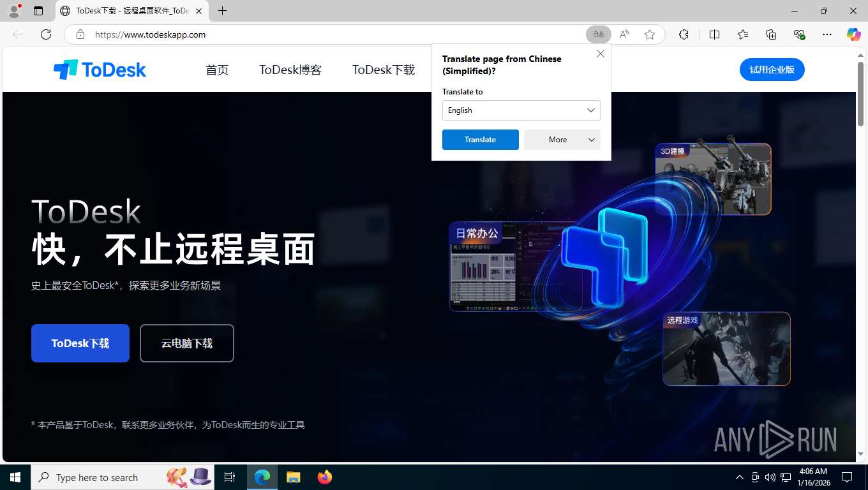Image resolution: width=868 pixels, height=490 pixels.
Task: Open the tab actions menu icon
Action: coord(38,11)
